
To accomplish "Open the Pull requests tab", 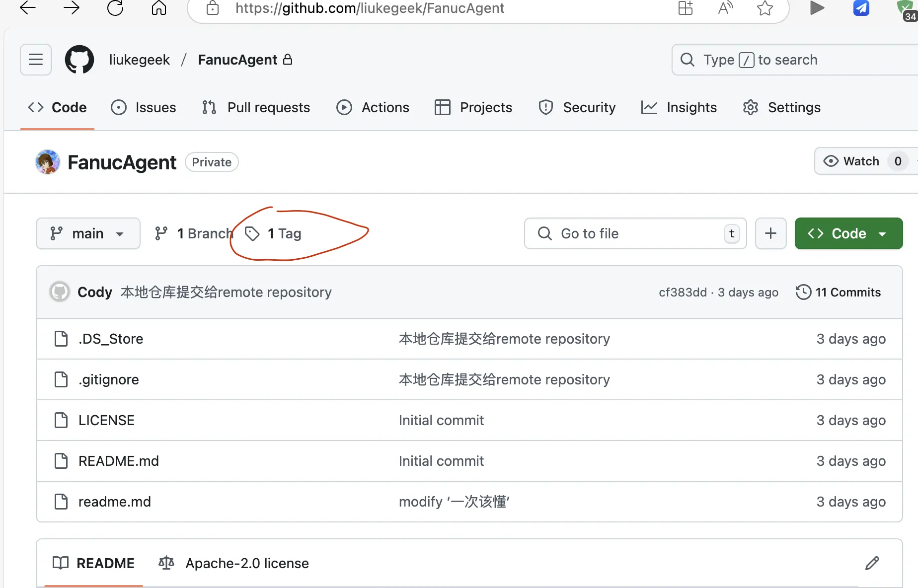I will coord(256,107).
